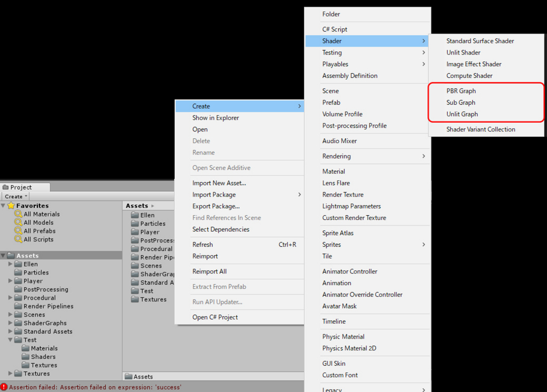Click the Particles folder icon in Assets grid
The width and height of the screenshot is (547, 392).
point(135,223)
